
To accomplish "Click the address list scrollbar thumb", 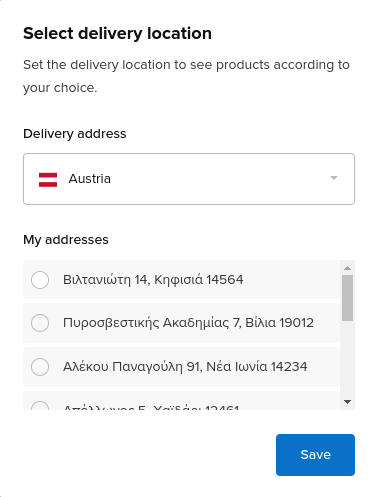I will pyautogui.click(x=347, y=298).
